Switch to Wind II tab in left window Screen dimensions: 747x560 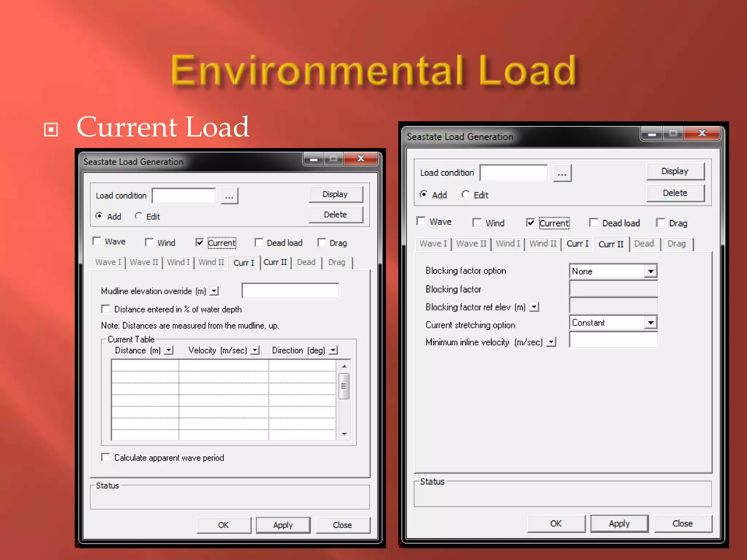pos(211,262)
